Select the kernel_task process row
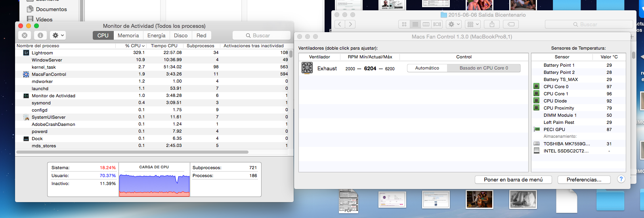Image resolution: width=644 pixels, height=218 pixels. point(152,67)
